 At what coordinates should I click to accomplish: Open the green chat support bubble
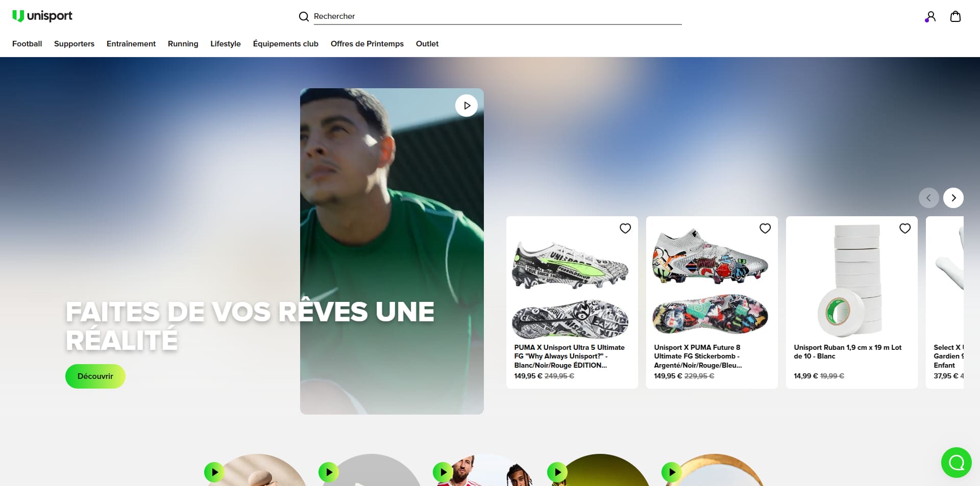[957, 463]
